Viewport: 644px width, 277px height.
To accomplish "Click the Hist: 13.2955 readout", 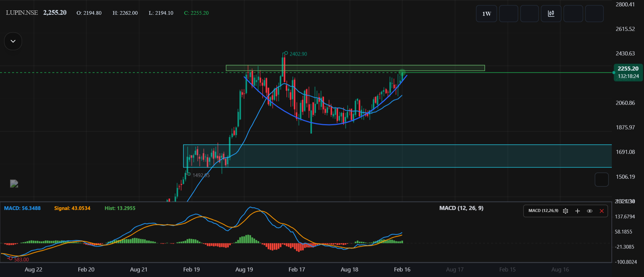I will [120, 208].
